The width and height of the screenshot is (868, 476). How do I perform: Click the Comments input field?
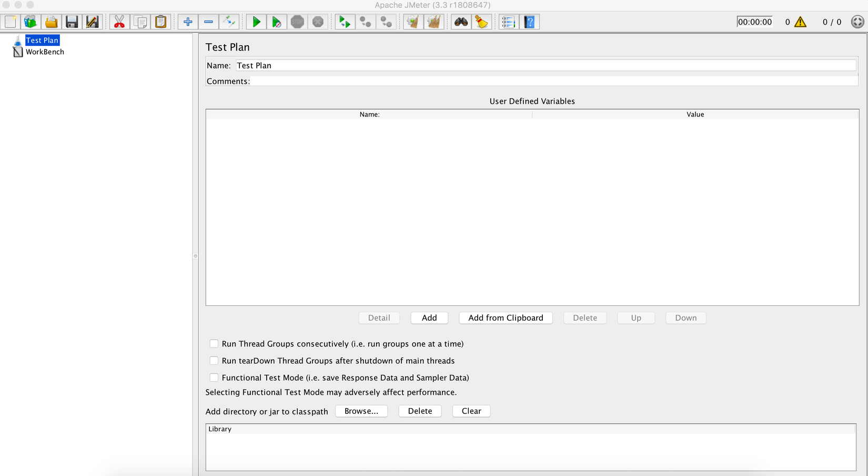554,81
